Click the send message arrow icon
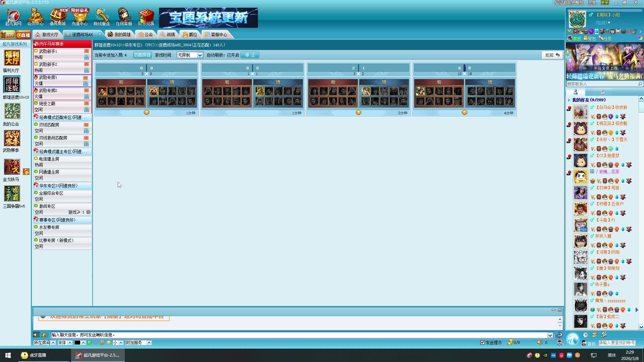The image size is (644, 362). 559,335
